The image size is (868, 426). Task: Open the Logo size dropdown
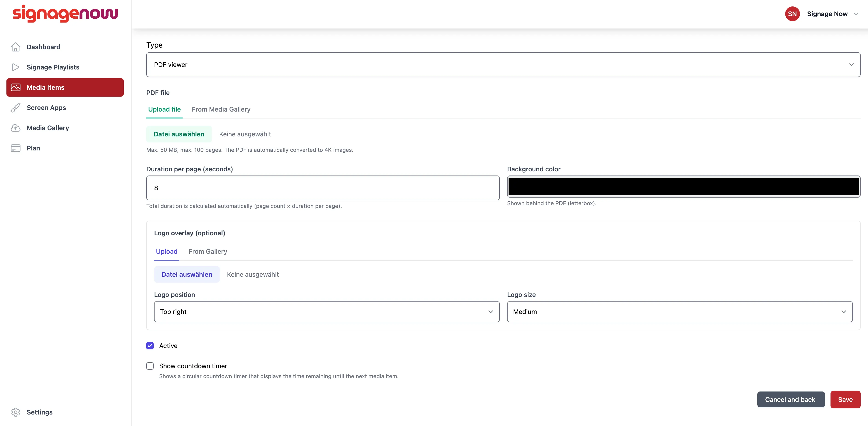click(x=680, y=311)
